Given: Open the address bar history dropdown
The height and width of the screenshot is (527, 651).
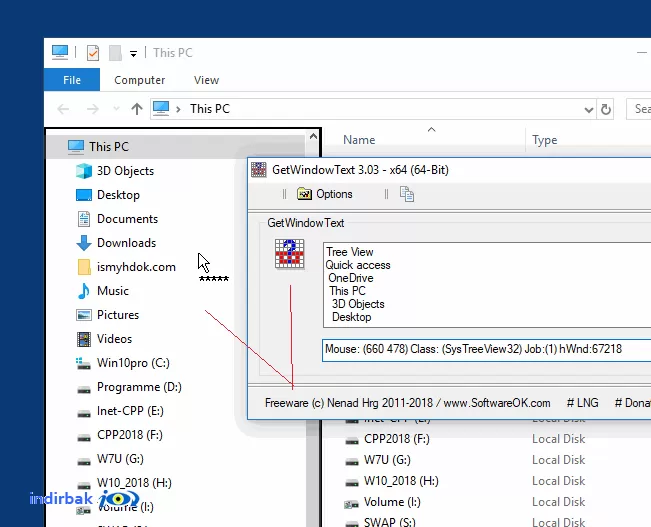Looking at the screenshot, I should (588, 110).
